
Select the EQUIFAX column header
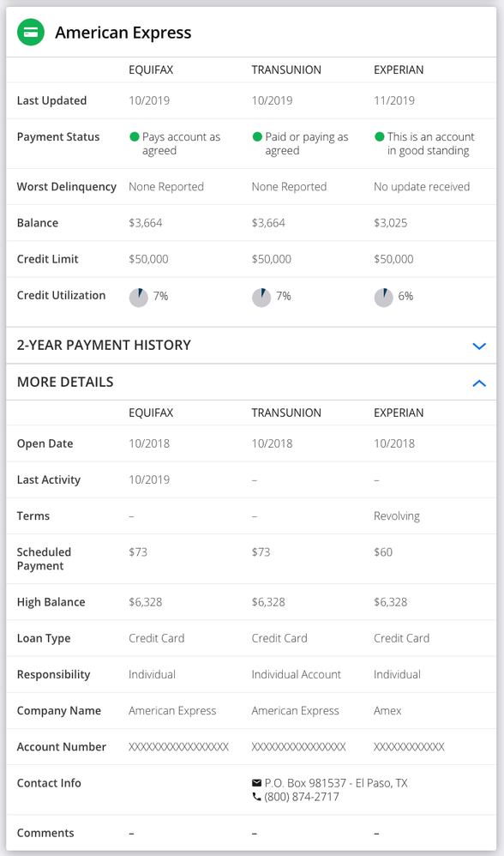[152, 69]
